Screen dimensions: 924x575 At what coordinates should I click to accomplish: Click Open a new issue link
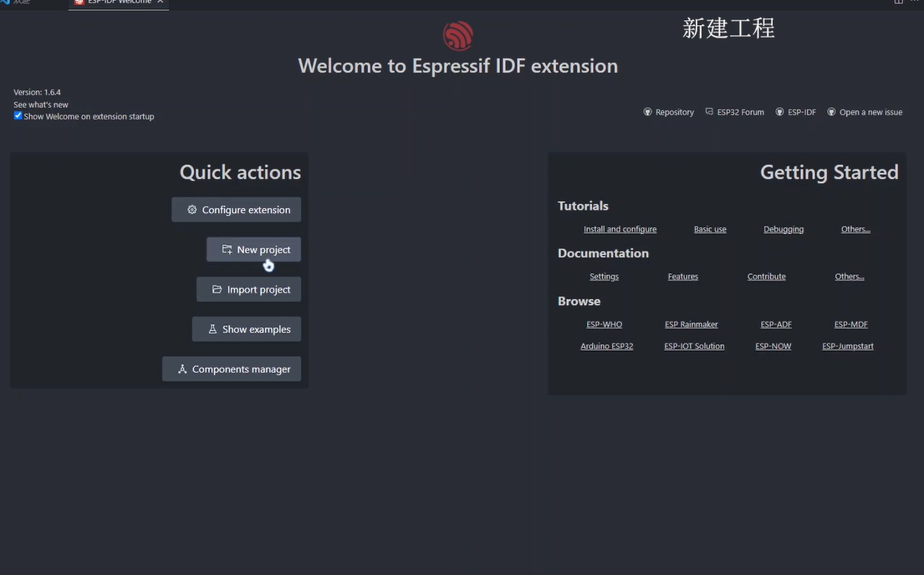pos(871,112)
